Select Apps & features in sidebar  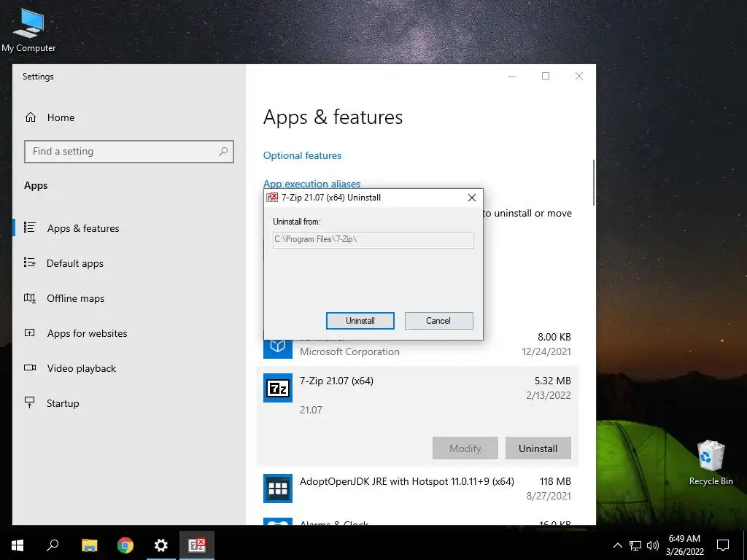pos(83,228)
